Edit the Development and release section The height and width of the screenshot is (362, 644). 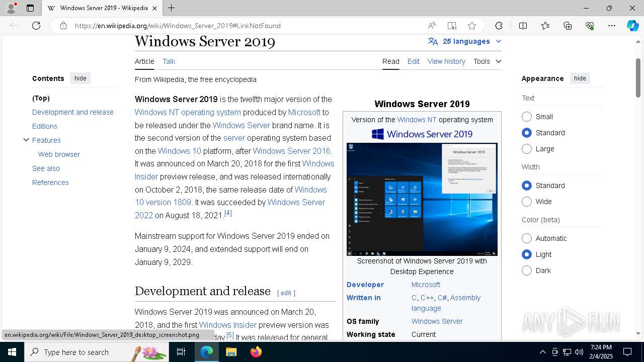[x=286, y=293]
